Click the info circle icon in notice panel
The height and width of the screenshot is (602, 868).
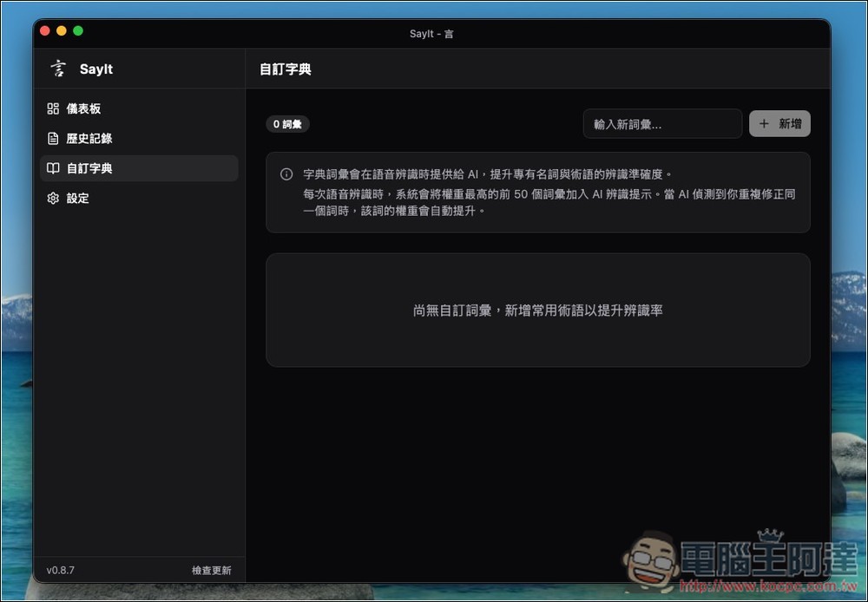(286, 174)
